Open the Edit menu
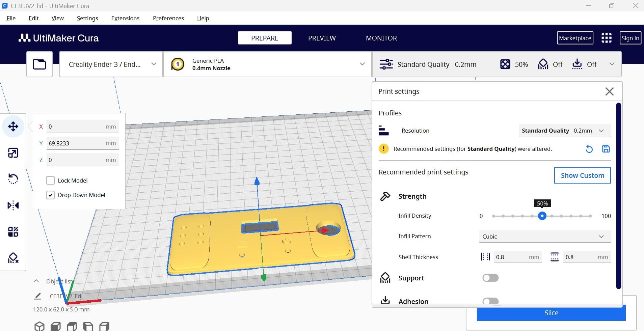The image size is (644, 331). click(x=33, y=18)
